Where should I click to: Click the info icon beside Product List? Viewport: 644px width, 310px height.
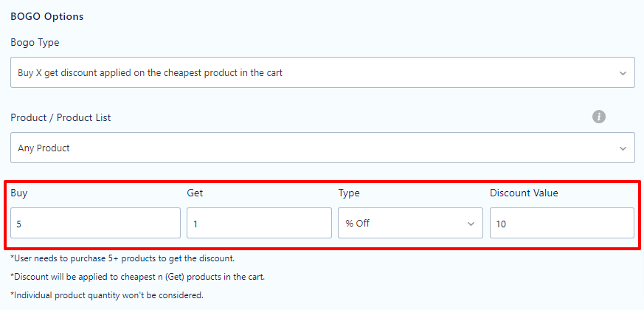pos(599,117)
